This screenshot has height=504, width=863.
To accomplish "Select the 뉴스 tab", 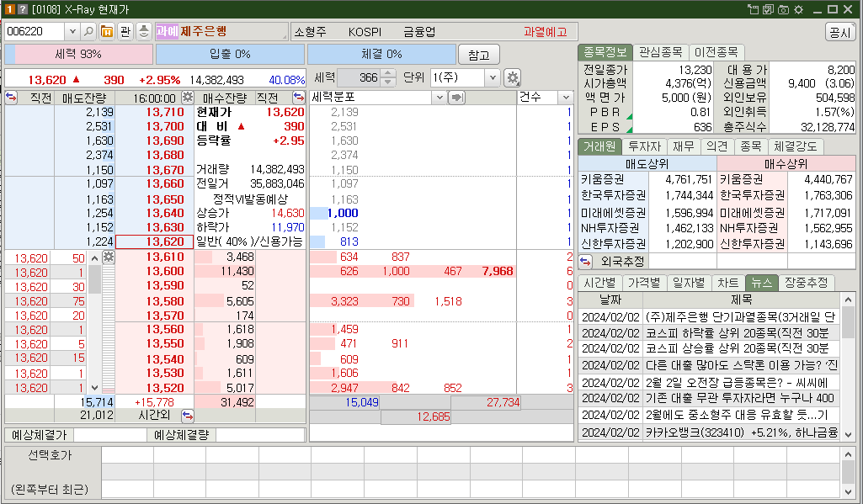I will [762, 283].
